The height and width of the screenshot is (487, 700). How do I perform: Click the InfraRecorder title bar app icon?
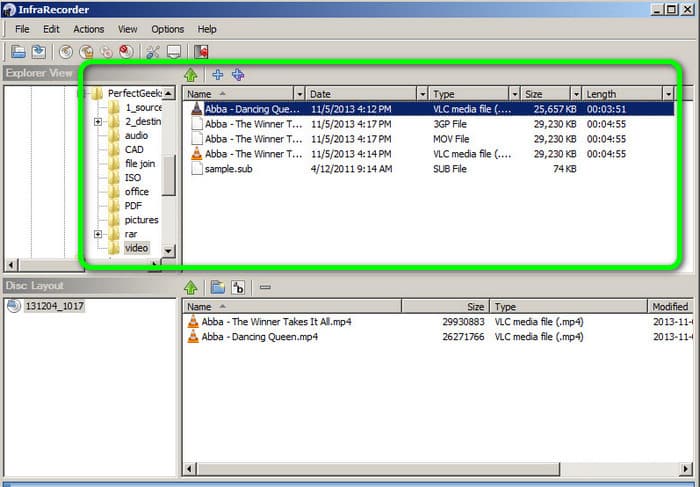click(8, 10)
